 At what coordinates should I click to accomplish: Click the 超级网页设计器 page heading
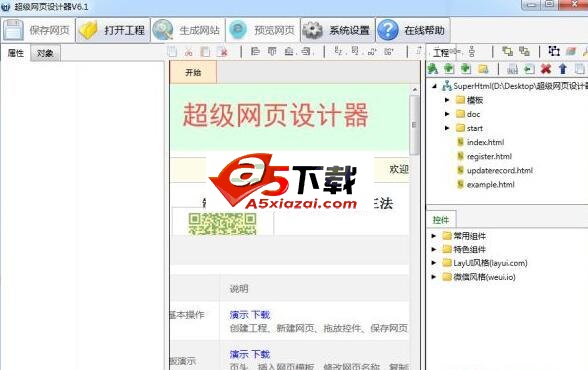click(x=275, y=115)
